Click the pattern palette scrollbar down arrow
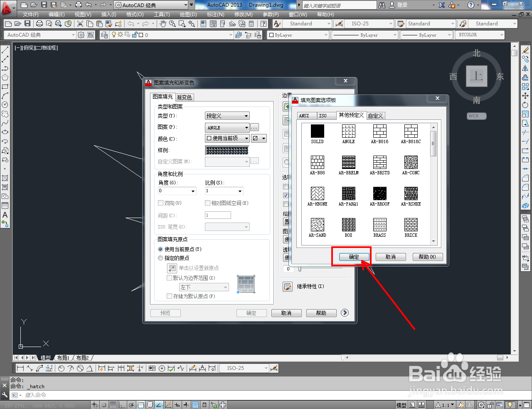532x409 pixels. click(433, 241)
